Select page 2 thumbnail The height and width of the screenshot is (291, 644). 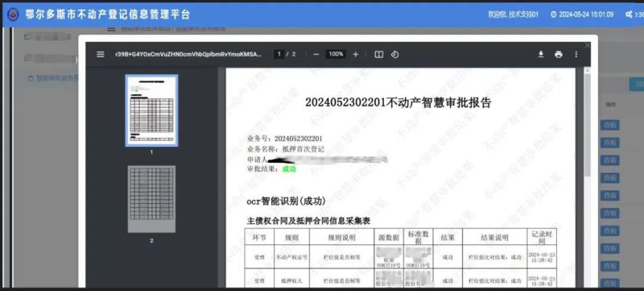(x=151, y=199)
